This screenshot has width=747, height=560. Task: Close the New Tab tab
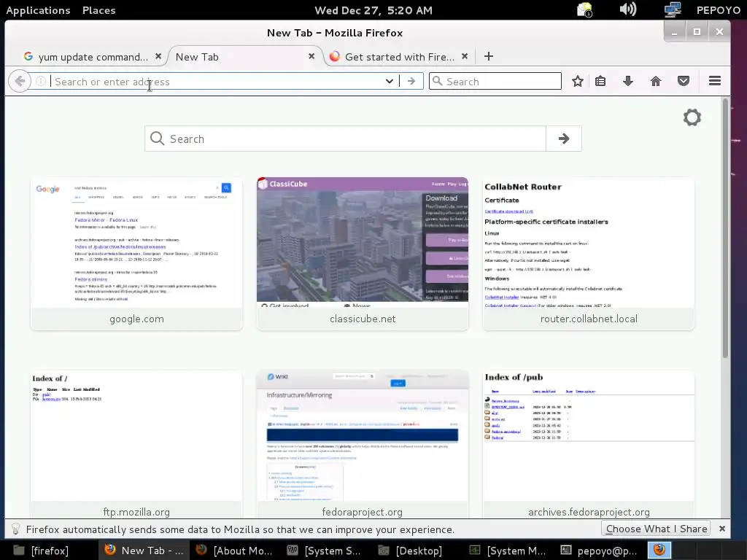(311, 56)
